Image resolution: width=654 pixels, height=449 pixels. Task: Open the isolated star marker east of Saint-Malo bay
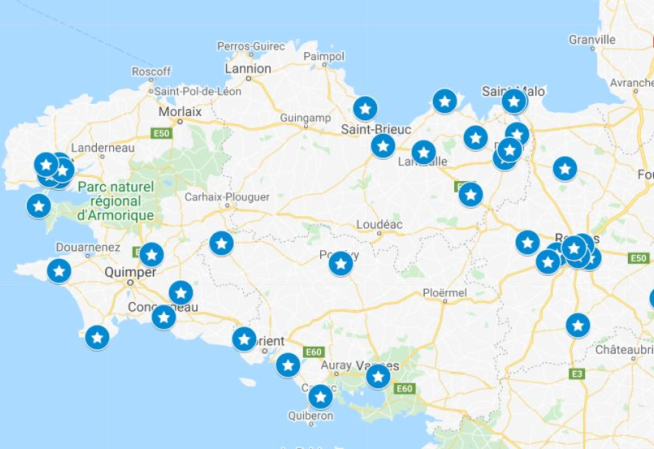pyautogui.click(x=565, y=169)
